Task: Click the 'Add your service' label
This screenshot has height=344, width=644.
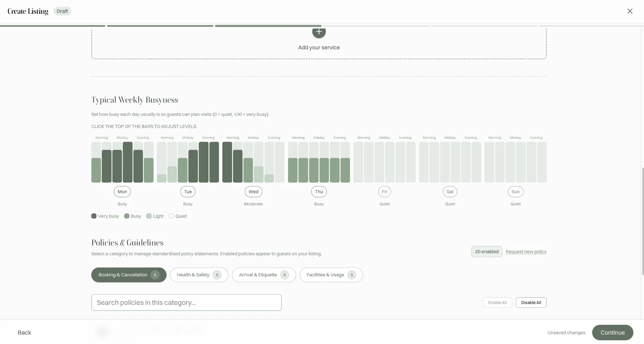Action: (x=319, y=48)
